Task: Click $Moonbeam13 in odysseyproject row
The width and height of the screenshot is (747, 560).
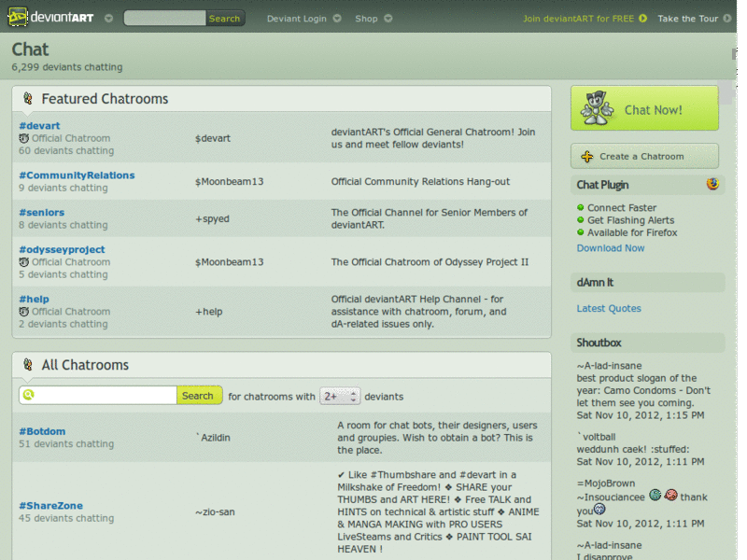Action: [229, 262]
